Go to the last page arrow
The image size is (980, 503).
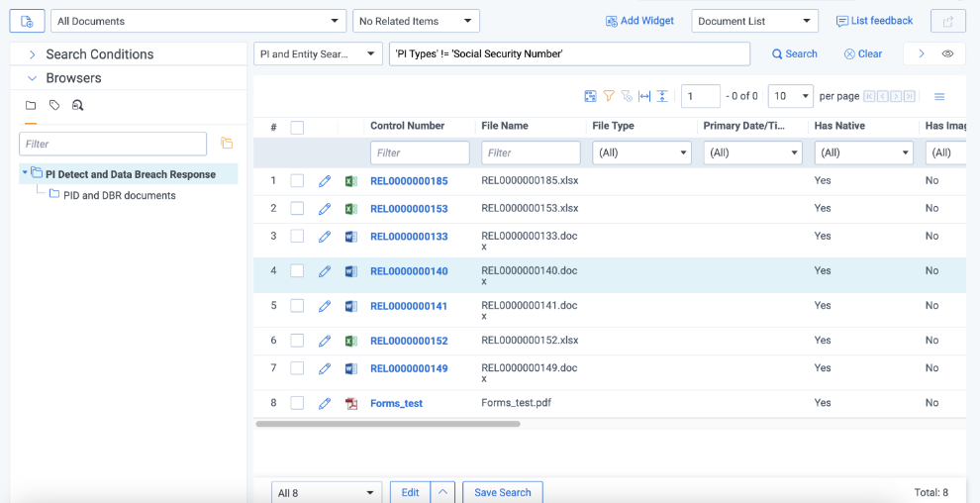[910, 96]
